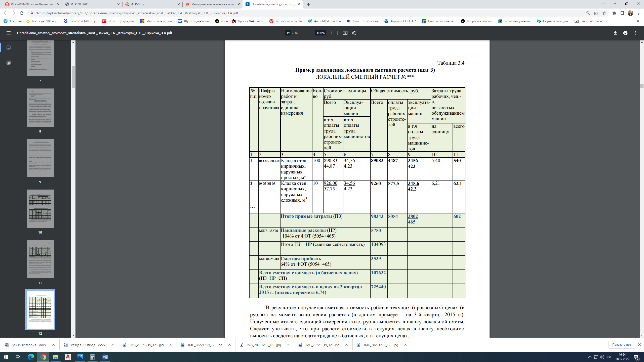Viewport: 644px width, 362px height.
Task: Open the tab search dropdown
Action: (x=603, y=4)
